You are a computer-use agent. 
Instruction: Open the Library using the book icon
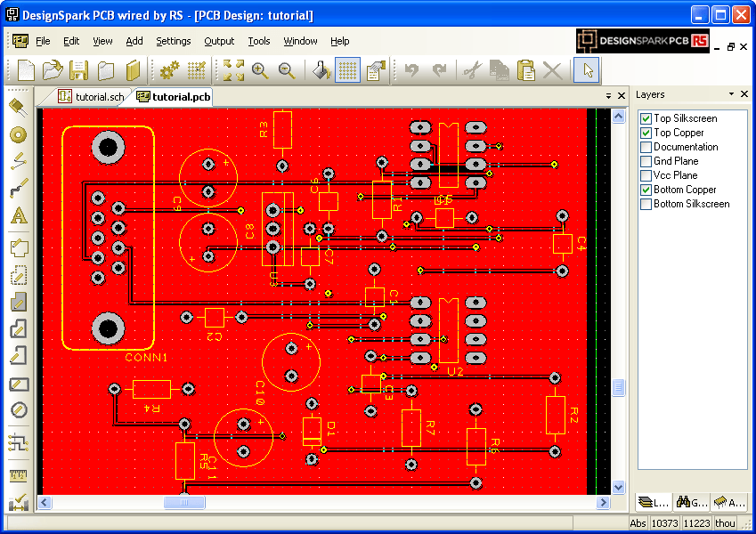click(132, 70)
